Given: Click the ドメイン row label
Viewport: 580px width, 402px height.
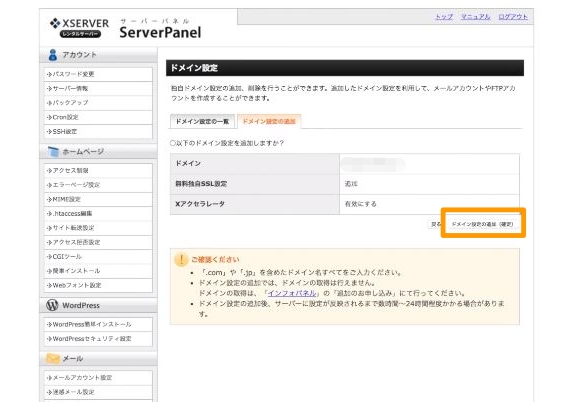Looking at the screenshot, I should (x=188, y=163).
